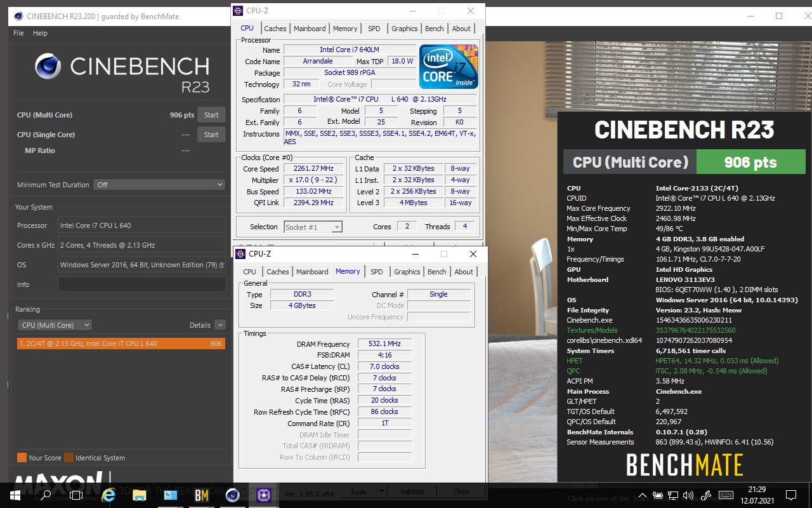
Task: Select Graphics tab in lower CPU-Z
Action: 407,272
